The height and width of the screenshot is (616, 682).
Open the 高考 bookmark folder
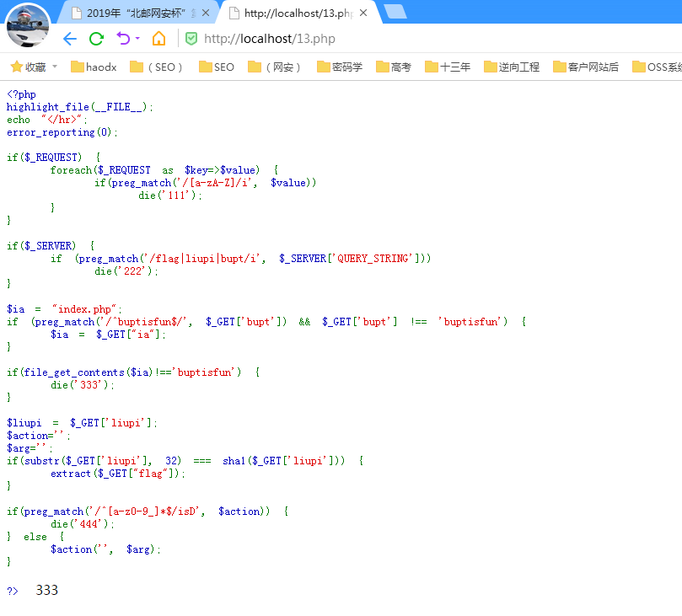394,67
